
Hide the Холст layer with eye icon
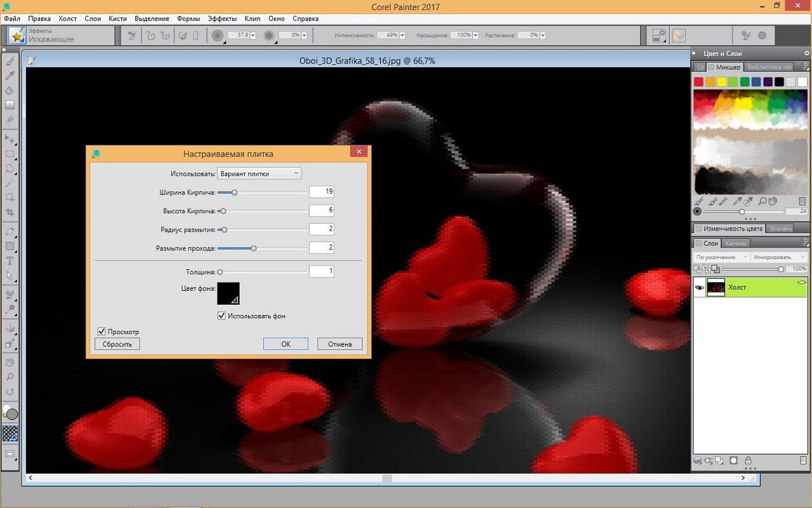pos(700,288)
